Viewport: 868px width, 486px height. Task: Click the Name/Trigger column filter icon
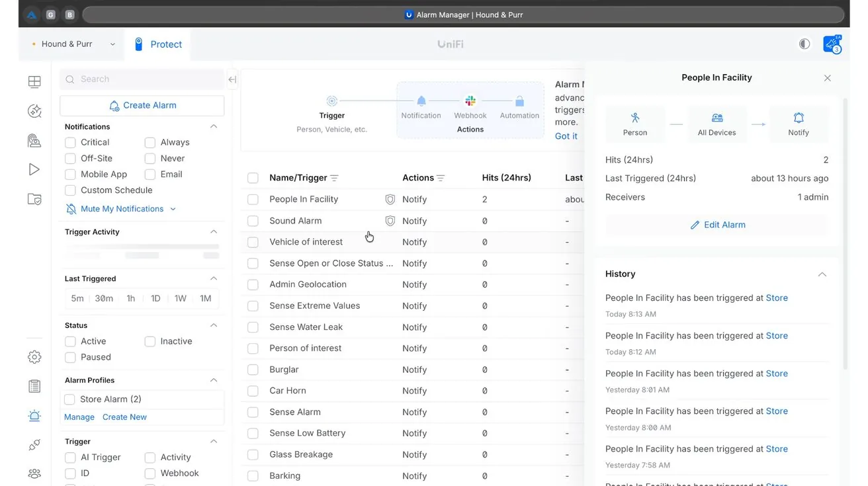coord(334,179)
